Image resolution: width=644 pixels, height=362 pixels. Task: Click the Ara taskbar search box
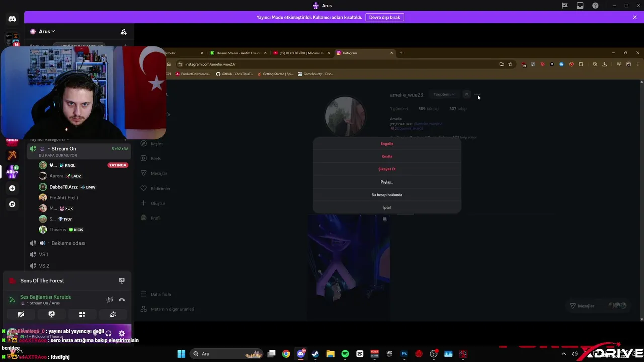point(227,354)
